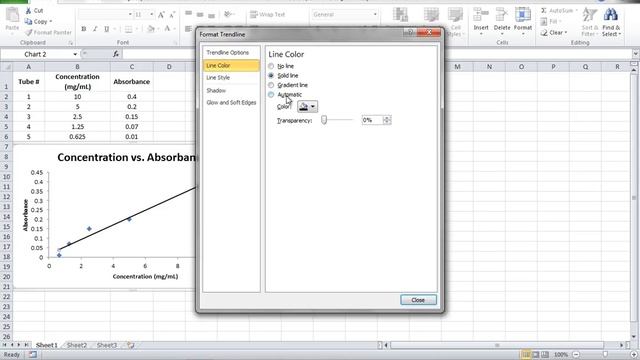
Task: Click the Clear eraser icon
Action: tap(544, 33)
